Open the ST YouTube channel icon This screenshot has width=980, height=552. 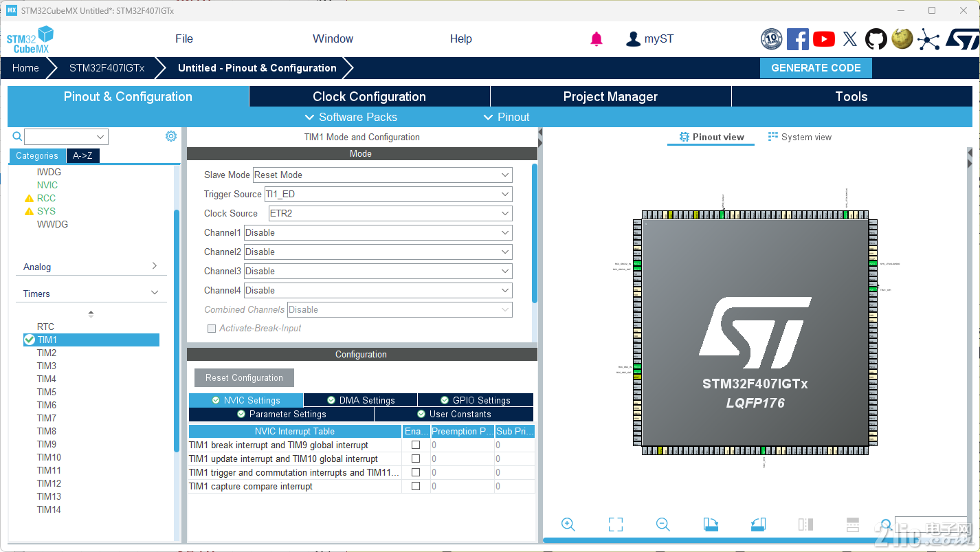[824, 39]
